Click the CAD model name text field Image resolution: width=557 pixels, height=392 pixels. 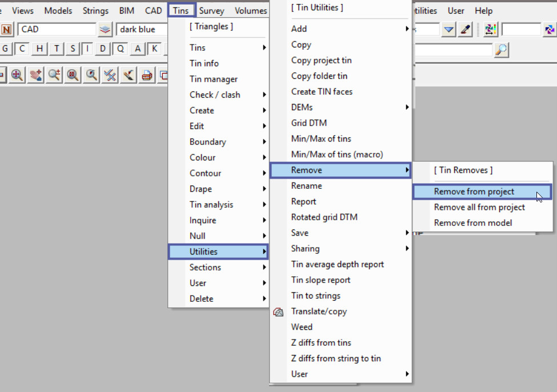(x=56, y=30)
